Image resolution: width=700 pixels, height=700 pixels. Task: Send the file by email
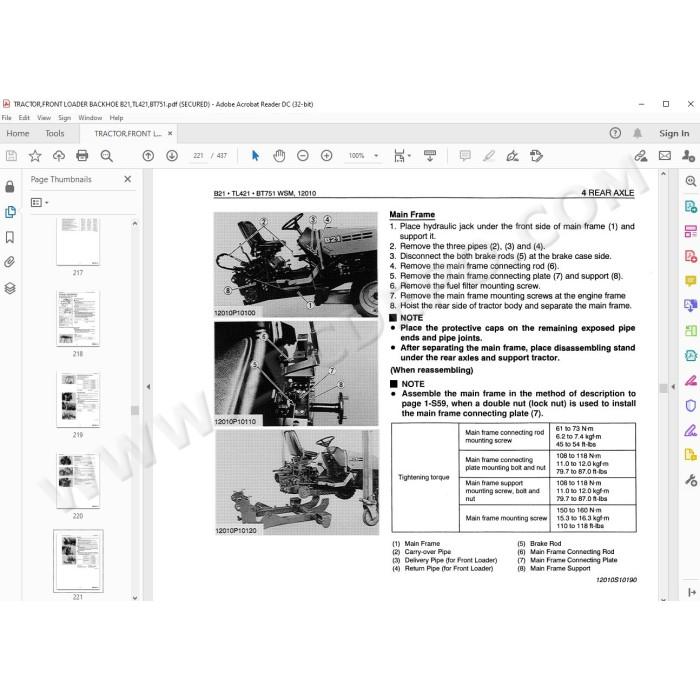tap(665, 156)
